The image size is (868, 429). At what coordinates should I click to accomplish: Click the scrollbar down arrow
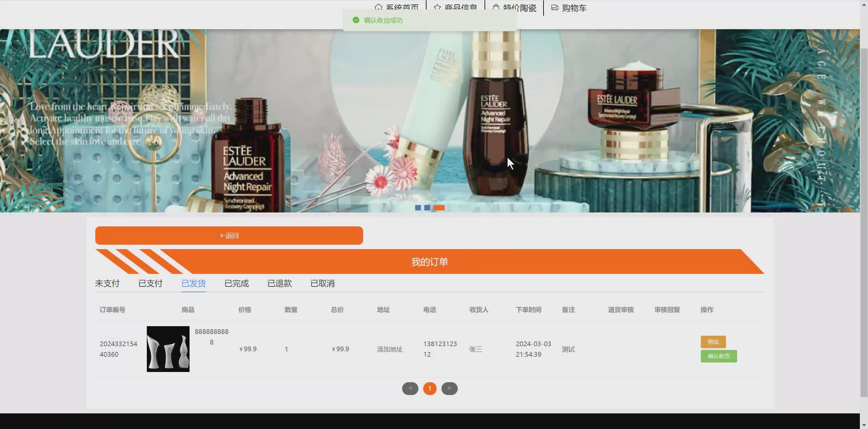(864, 425)
